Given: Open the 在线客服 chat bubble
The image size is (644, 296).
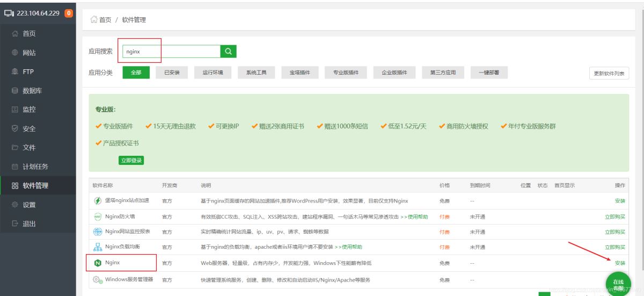Looking at the screenshot, I should tap(618, 285).
